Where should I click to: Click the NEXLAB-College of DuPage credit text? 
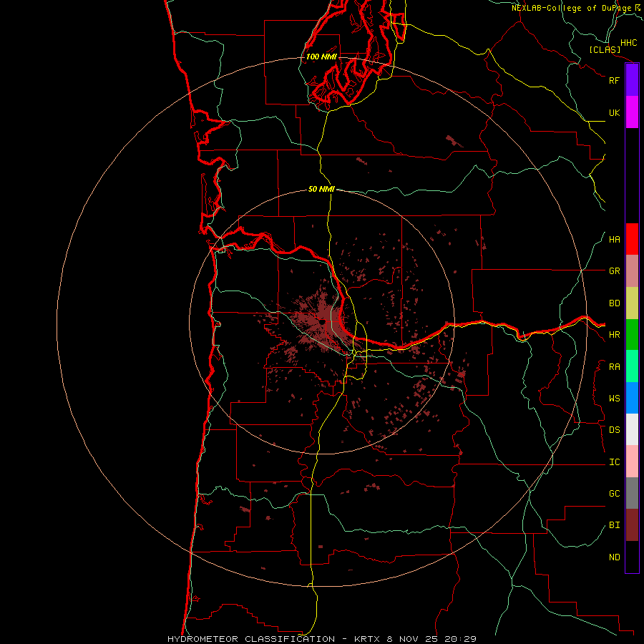(x=572, y=8)
